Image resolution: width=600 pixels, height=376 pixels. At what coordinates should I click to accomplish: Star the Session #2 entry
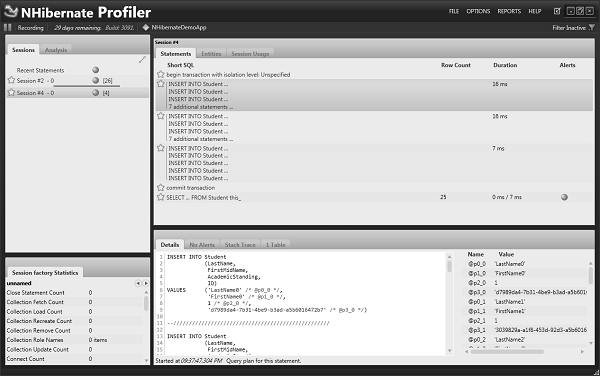(x=11, y=80)
